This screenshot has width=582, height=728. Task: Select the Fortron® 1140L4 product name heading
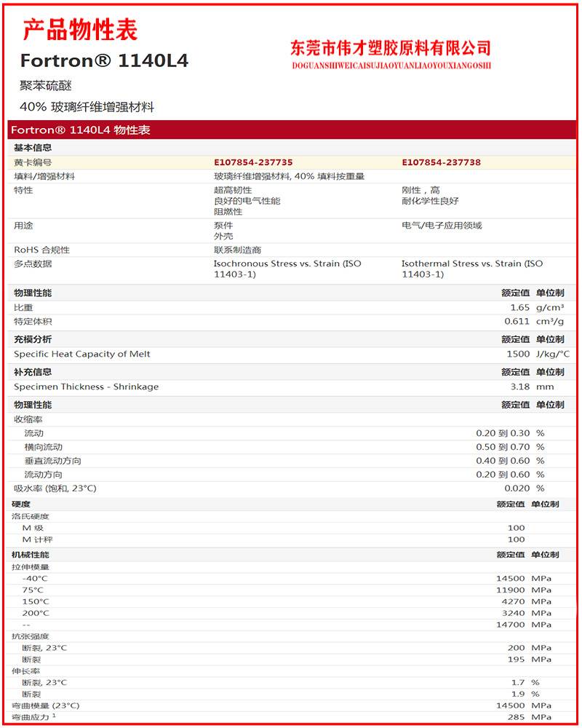pyautogui.click(x=104, y=61)
